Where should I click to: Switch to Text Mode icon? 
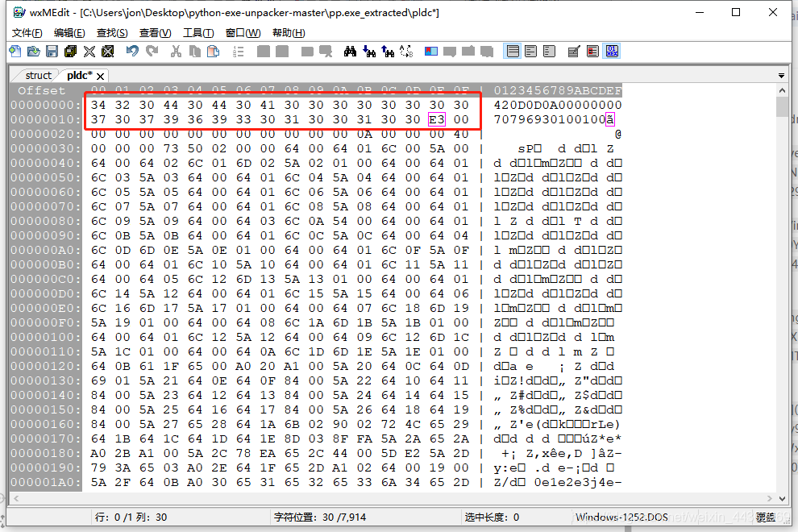click(574, 52)
